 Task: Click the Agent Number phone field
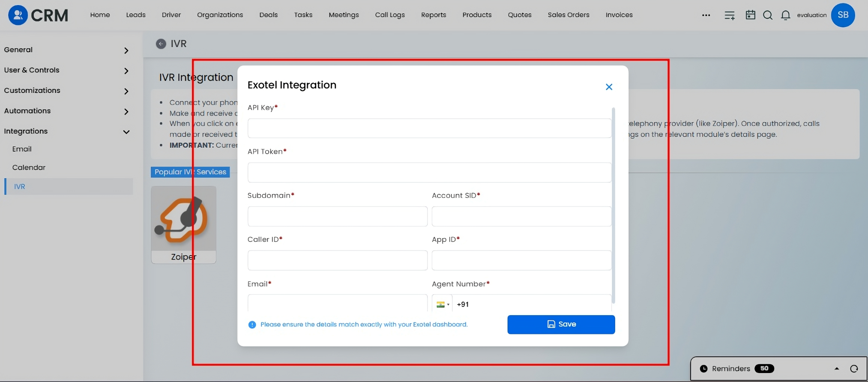532,303
